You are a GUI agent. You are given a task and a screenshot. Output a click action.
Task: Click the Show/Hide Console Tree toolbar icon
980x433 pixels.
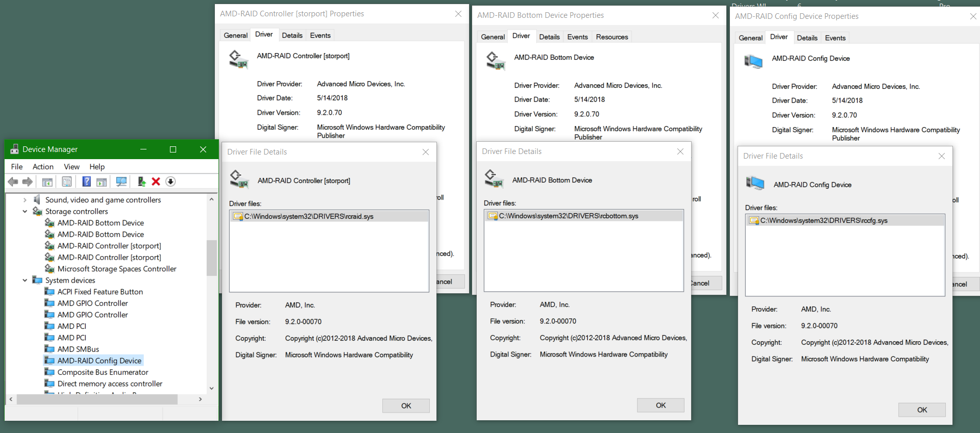[47, 182]
